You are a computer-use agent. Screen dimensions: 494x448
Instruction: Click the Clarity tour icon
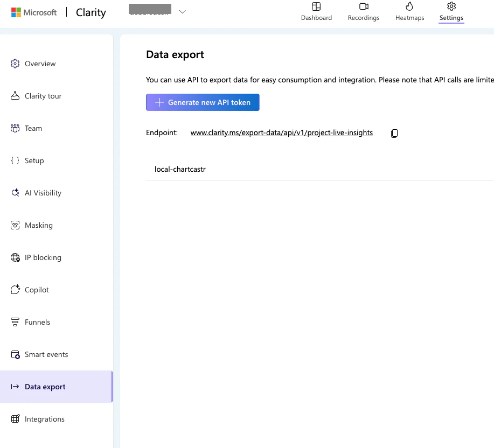pyautogui.click(x=15, y=96)
